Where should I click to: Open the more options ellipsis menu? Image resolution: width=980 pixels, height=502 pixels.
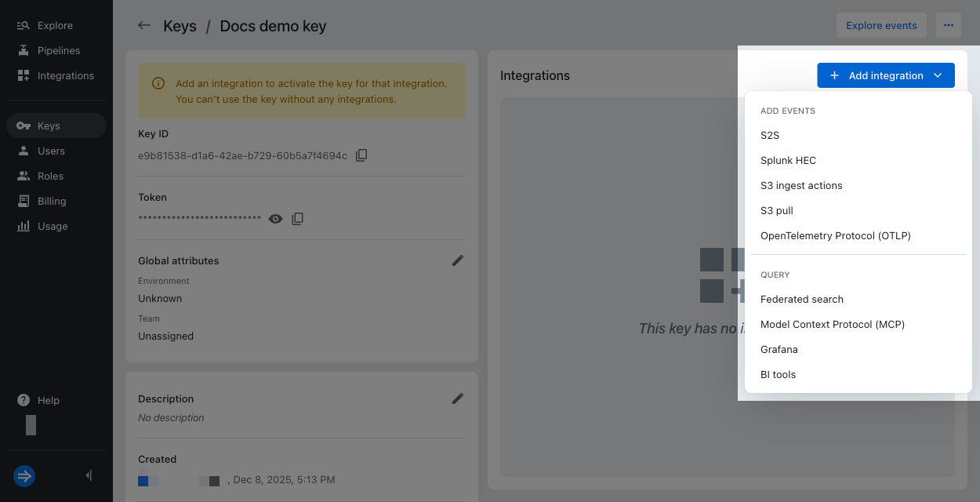(949, 25)
